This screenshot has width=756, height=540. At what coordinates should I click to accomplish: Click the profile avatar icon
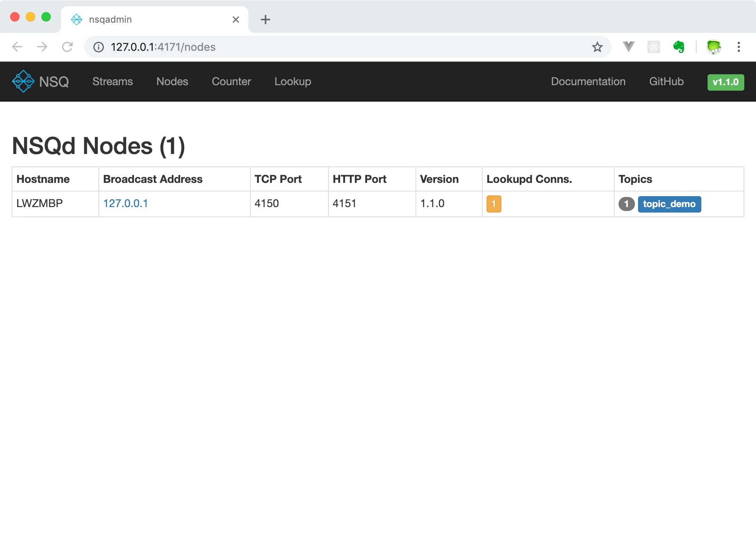[x=714, y=47]
